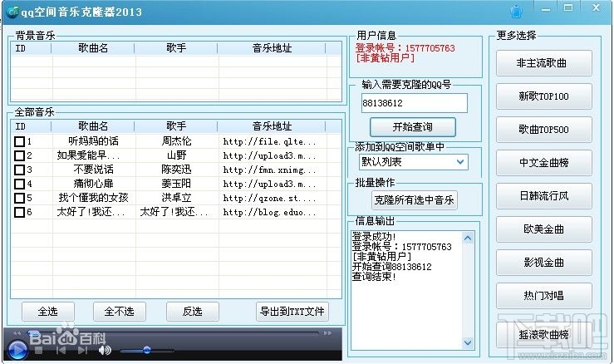Open the 热门对唱 category
Screen dimensions: 614x364
coord(543,296)
